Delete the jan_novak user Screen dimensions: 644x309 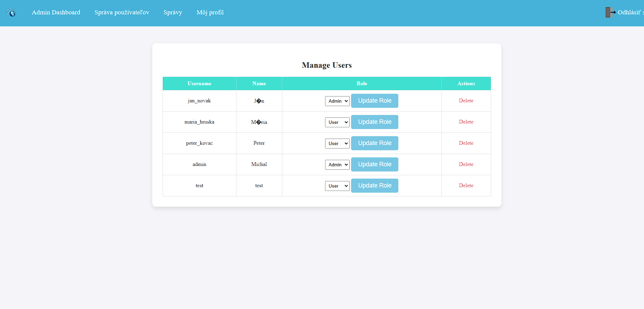[466, 101]
